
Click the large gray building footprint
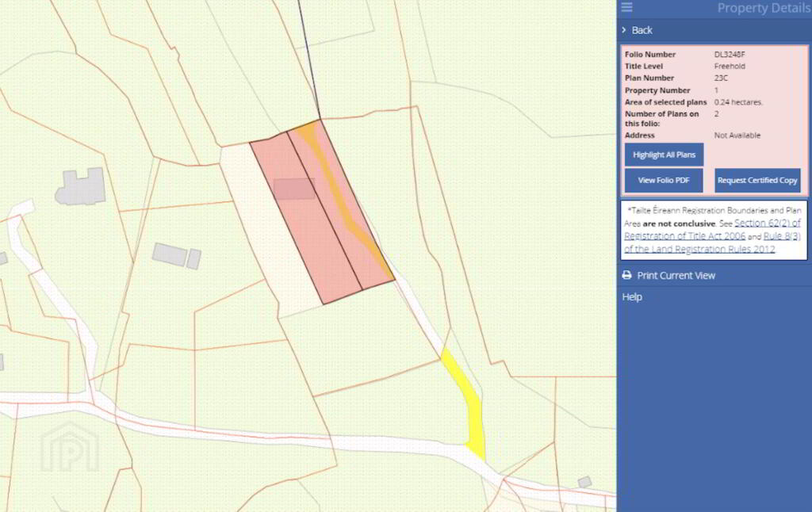pos(81,188)
